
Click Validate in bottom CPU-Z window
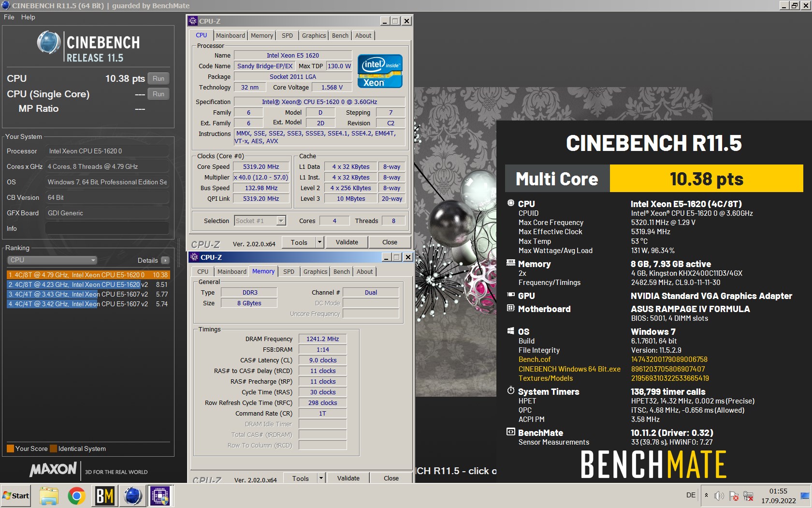348,478
